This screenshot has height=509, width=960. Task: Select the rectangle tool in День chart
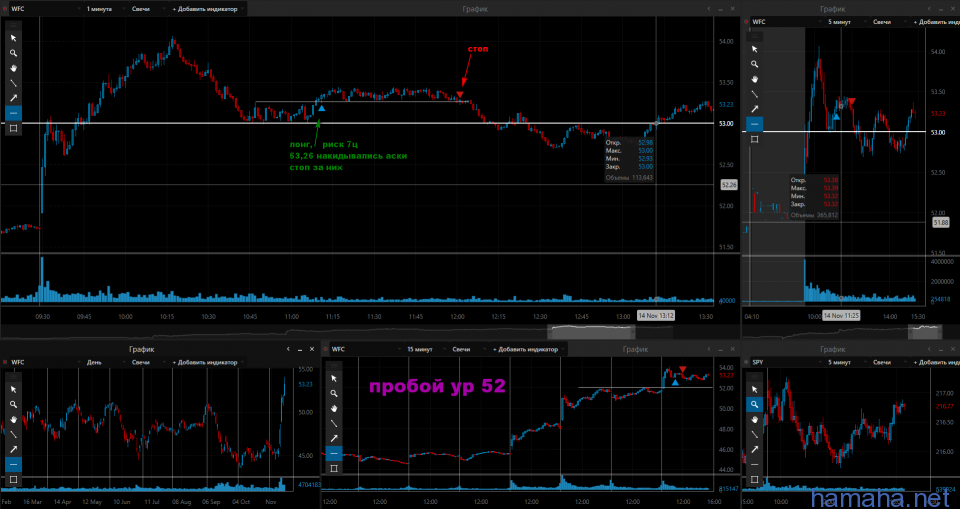13,480
